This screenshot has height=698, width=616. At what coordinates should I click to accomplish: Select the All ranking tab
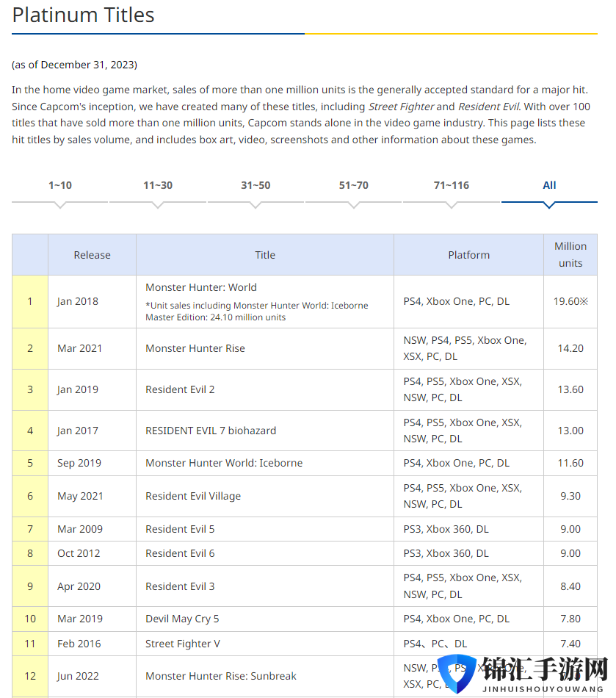coord(549,185)
